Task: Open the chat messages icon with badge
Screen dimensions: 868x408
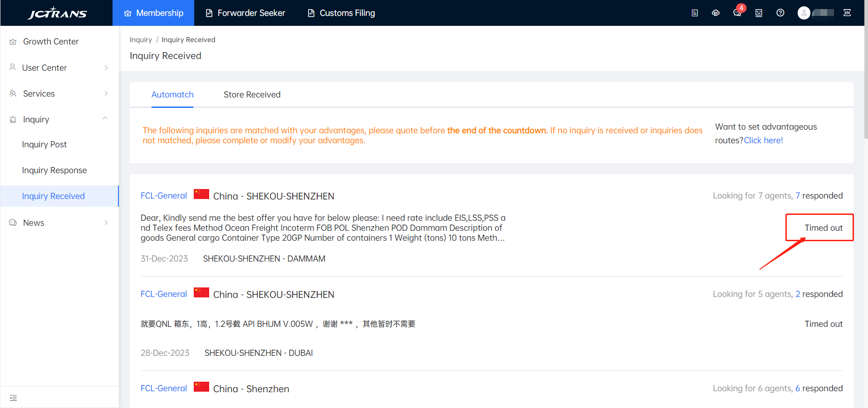Action: point(737,13)
